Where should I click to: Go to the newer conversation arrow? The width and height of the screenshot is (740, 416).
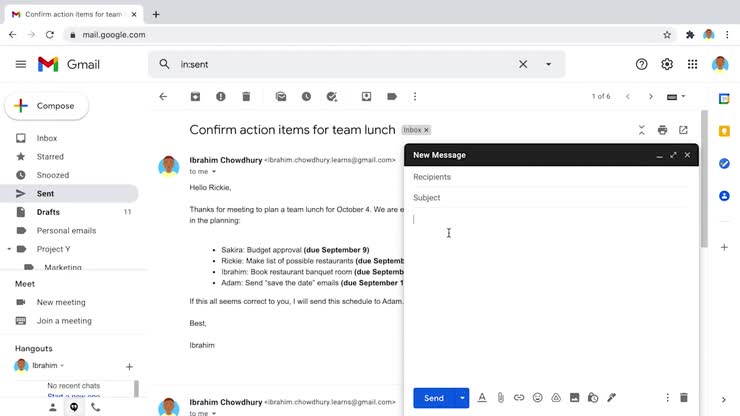coord(628,96)
